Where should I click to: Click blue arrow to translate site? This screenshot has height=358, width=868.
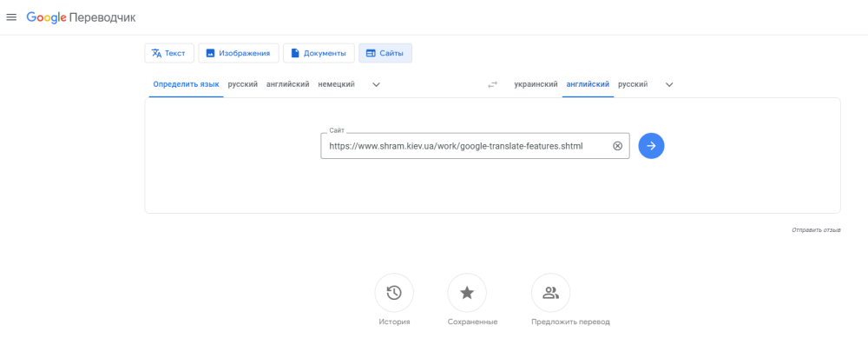[x=652, y=146]
